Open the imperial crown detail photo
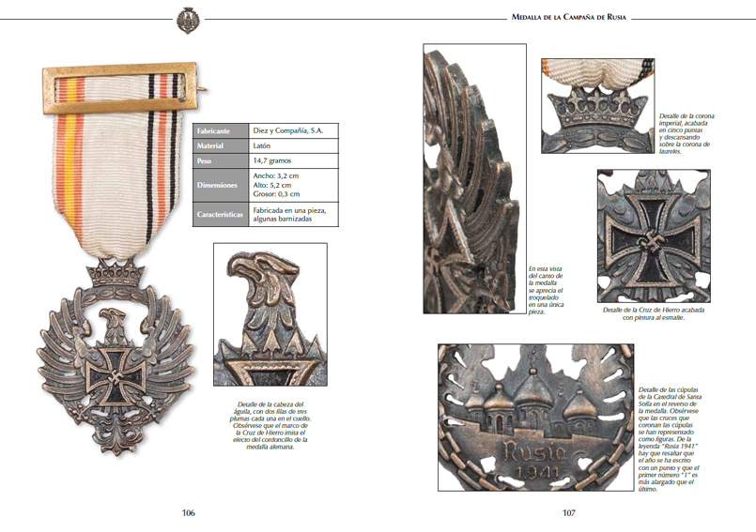 pos(598,106)
